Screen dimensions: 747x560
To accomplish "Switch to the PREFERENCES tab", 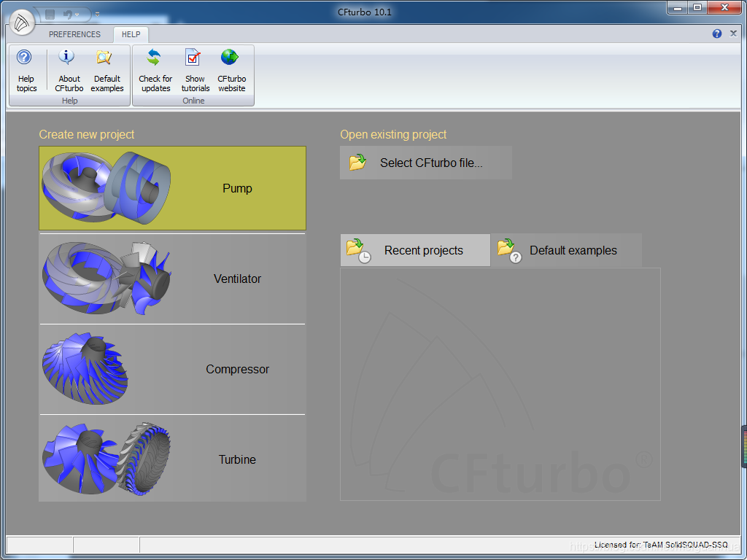I will [x=75, y=34].
